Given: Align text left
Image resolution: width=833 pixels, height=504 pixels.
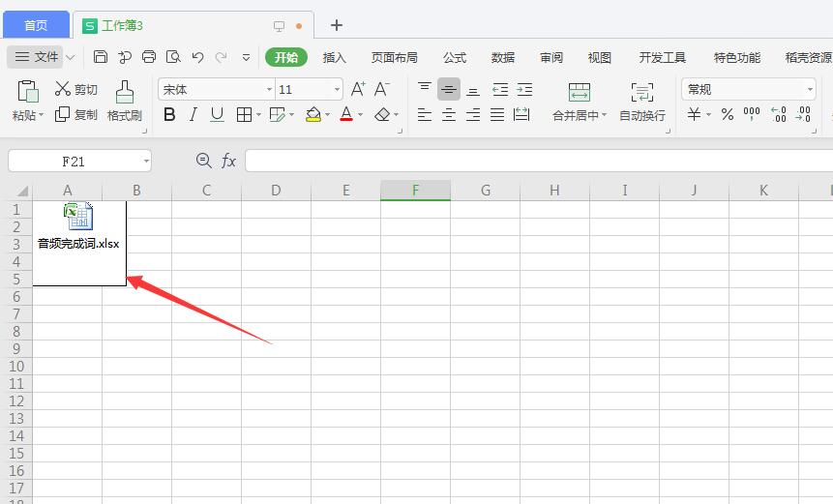Looking at the screenshot, I should pos(425,114).
